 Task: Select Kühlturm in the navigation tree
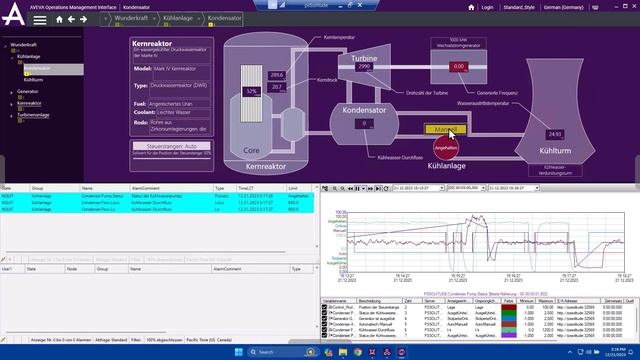click(x=33, y=80)
